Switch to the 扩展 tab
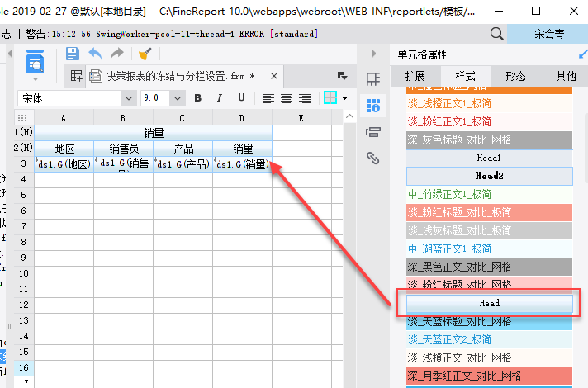The image size is (588, 388). coord(415,76)
